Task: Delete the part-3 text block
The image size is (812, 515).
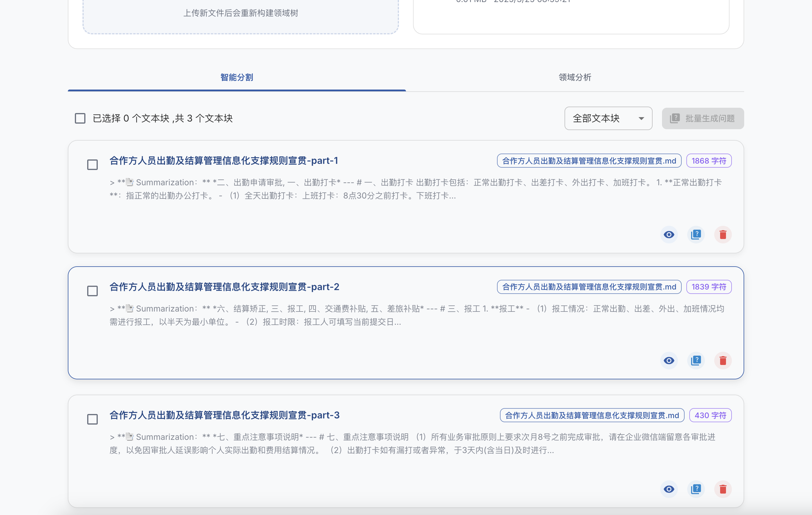Action: pos(723,489)
